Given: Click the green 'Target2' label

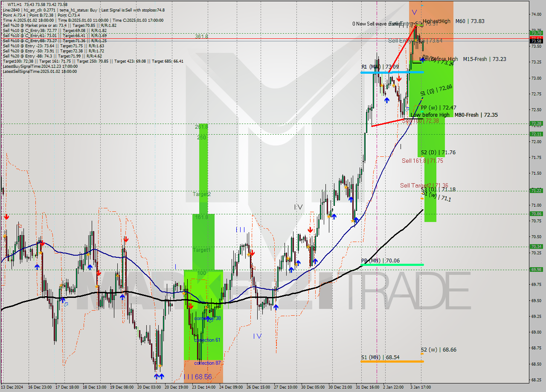Looking at the screenshot, I should pyautogui.click(x=201, y=194).
